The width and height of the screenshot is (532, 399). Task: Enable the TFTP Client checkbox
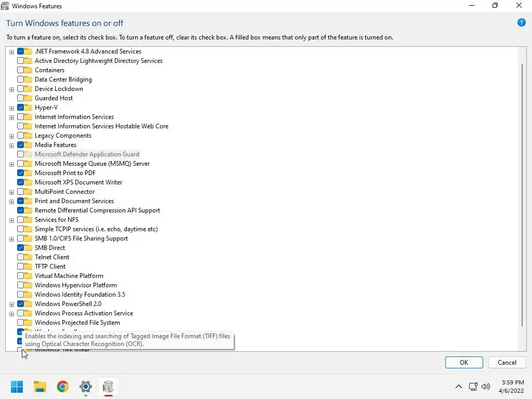pyautogui.click(x=20, y=267)
